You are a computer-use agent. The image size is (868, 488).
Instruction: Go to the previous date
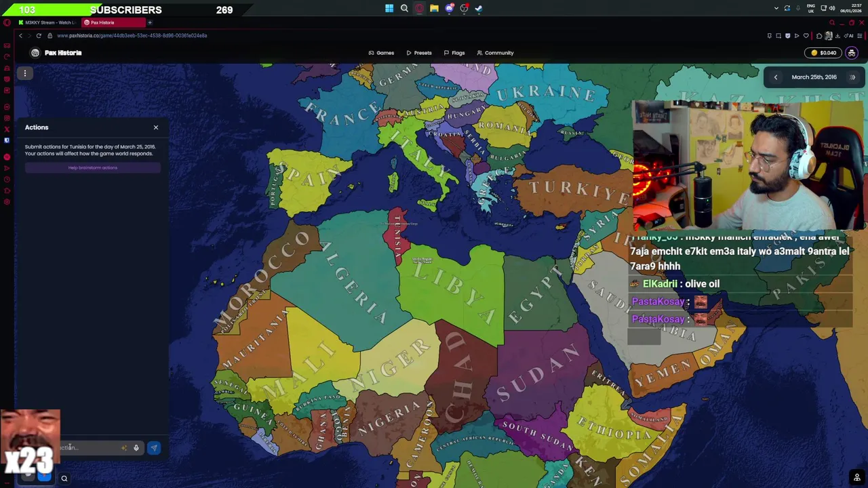[x=776, y=77]
